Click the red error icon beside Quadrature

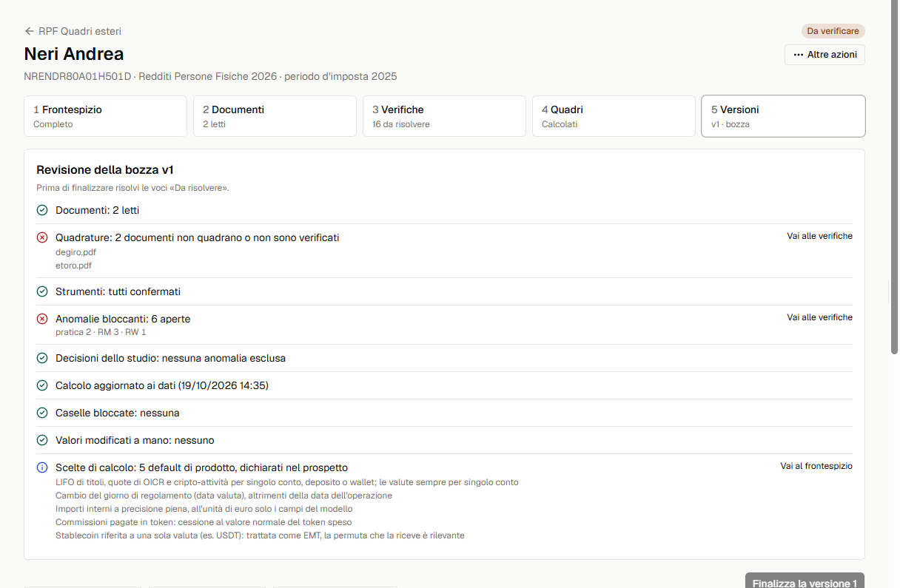[42, 237]
